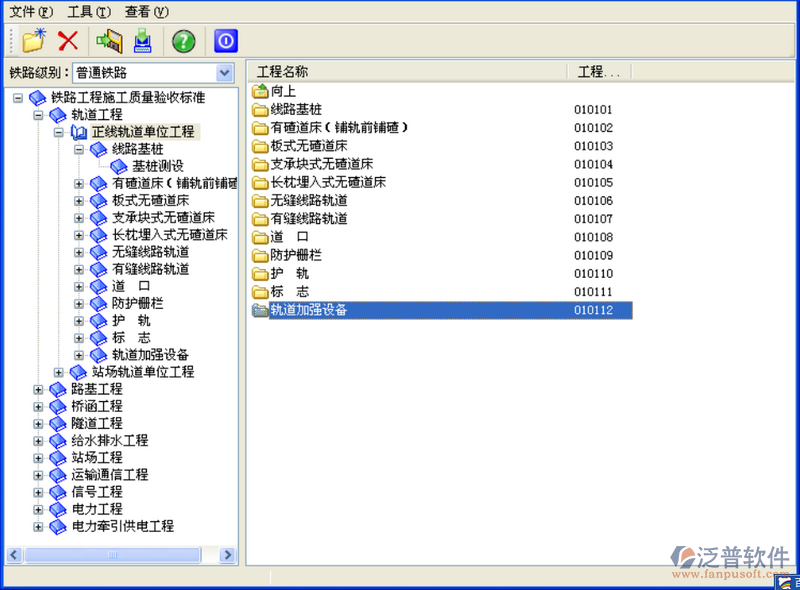Click the 工程名称 column header
Screen dimensions: 800x590
coord(408,72)
